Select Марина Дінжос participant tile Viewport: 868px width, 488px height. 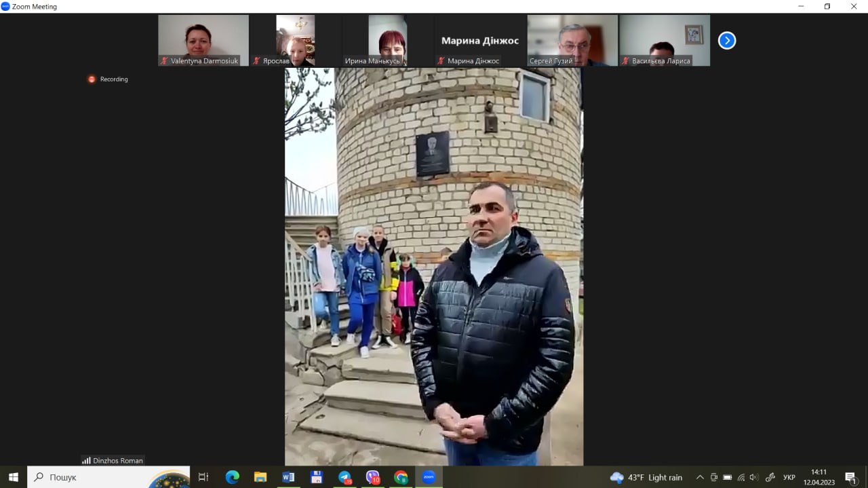point(479,41)
